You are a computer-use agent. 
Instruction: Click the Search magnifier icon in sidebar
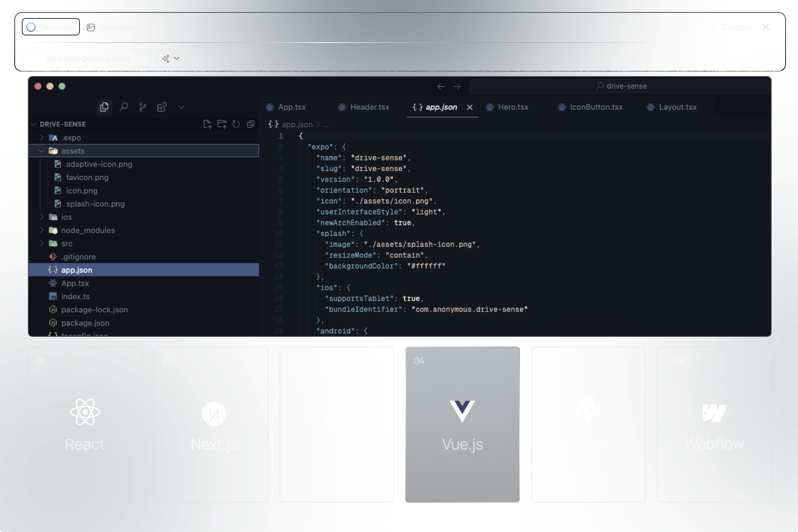point(124,107)
